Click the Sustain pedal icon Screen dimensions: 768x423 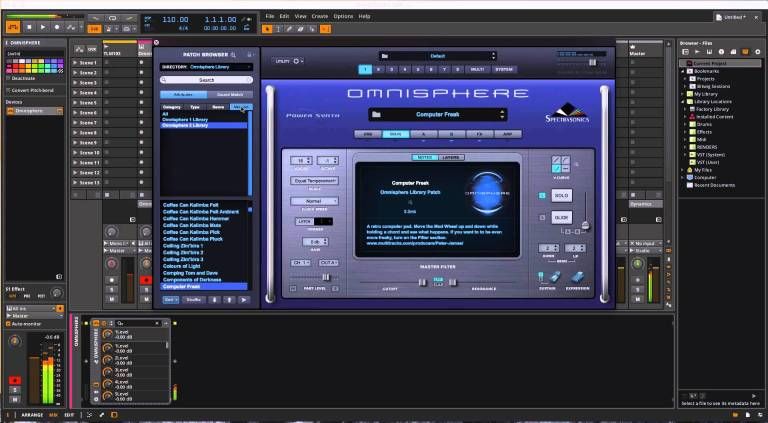(x=554, y=278)
